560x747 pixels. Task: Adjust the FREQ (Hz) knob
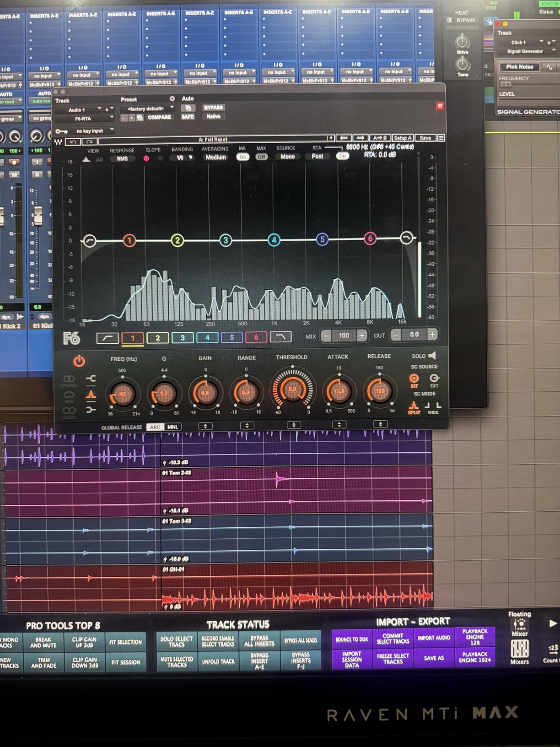click(122, 394)
